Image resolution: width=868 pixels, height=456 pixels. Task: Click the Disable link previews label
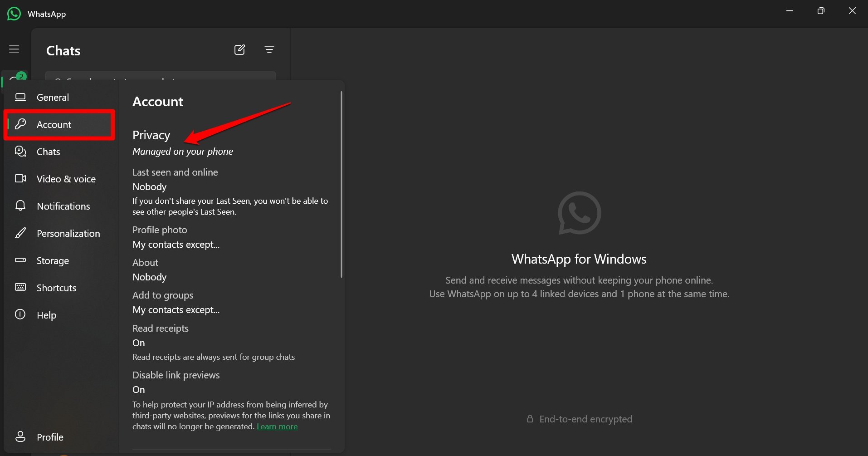[176, 375]
